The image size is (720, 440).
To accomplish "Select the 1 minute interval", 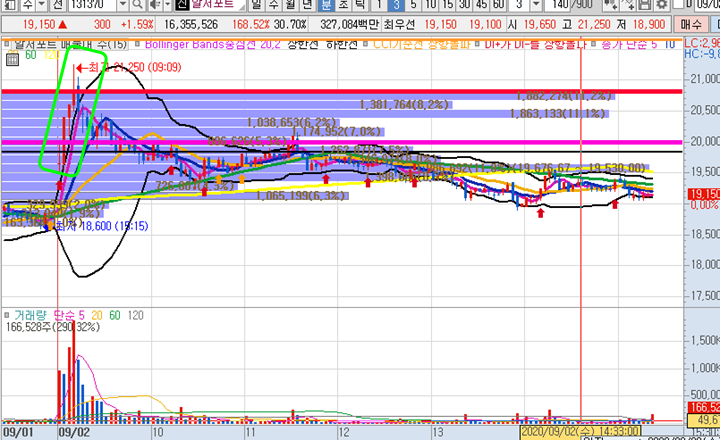I will click(378, 5).
